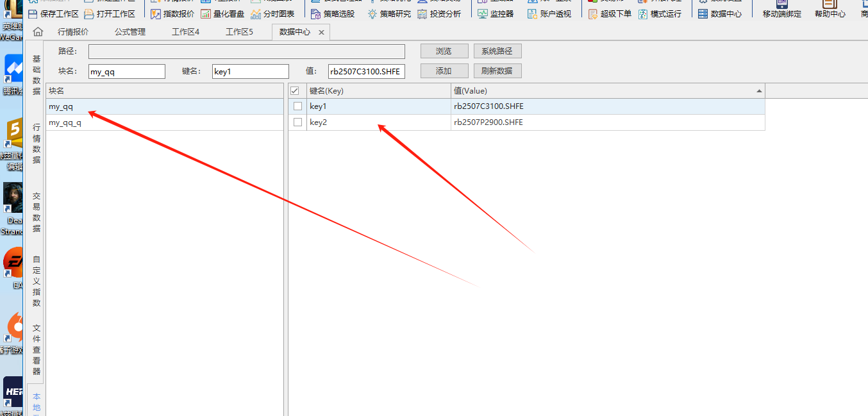
Task: Check the key2 row checkbox
Action: click(x=297, y=122)
